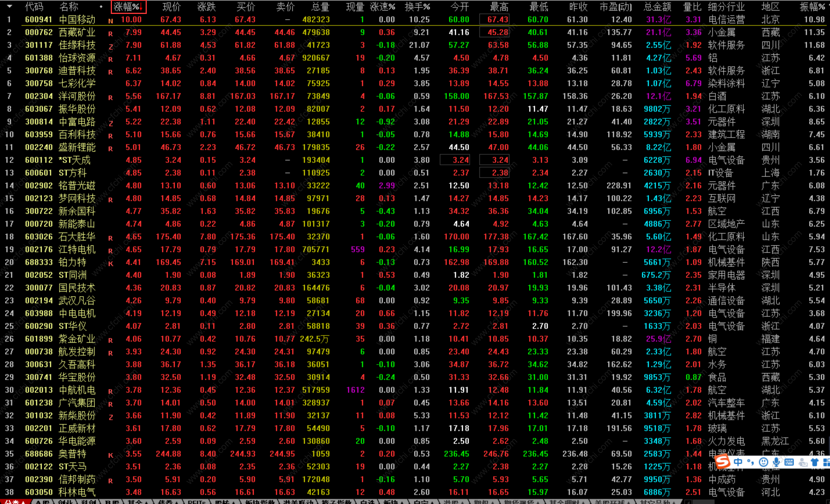Click the Sogou input method S logo
The width and height of the screenshot is (830, 504).
(x=723, y=461)
